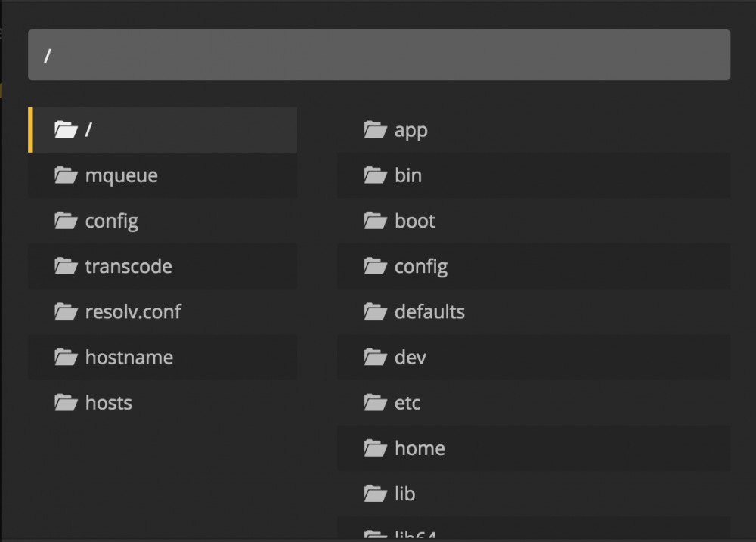The image size is (756, 542).
Task: Click folder icon next to app
Action: 375,129
